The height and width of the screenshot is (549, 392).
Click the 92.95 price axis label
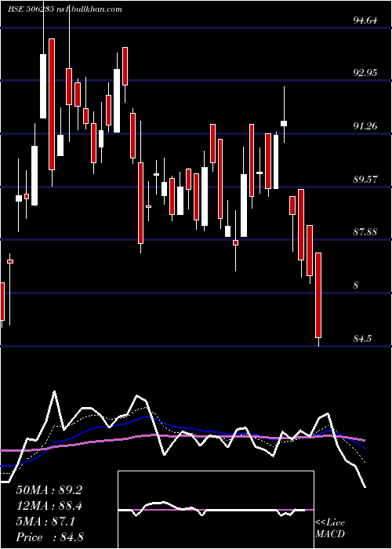pos(365,73)
